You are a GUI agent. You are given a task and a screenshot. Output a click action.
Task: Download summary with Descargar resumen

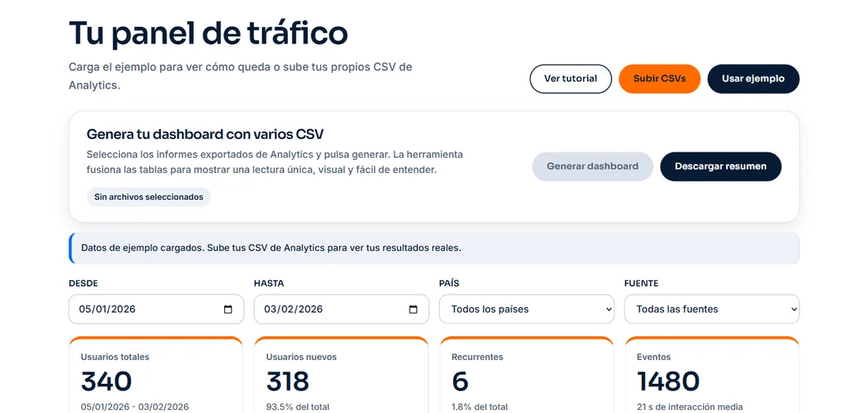(720, 166)
